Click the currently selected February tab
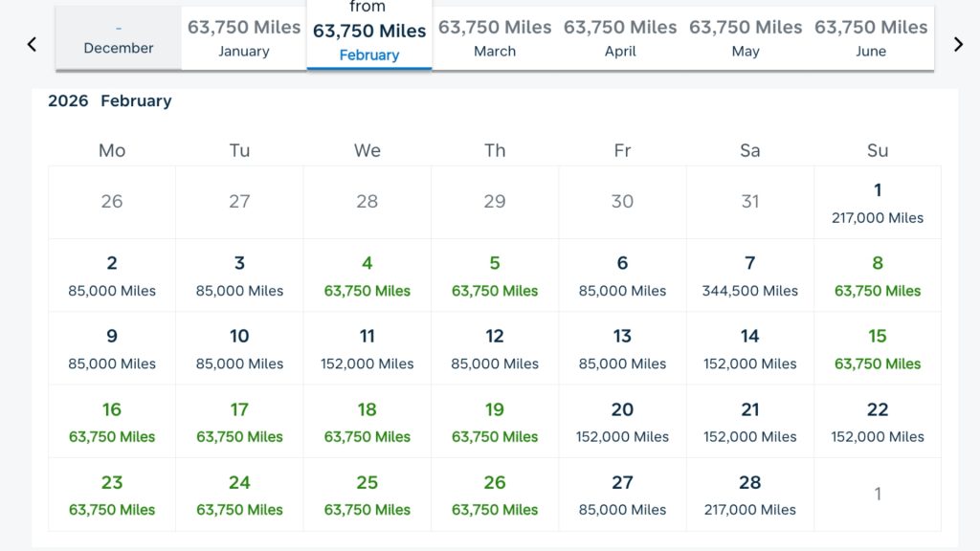 pos(369,38)
